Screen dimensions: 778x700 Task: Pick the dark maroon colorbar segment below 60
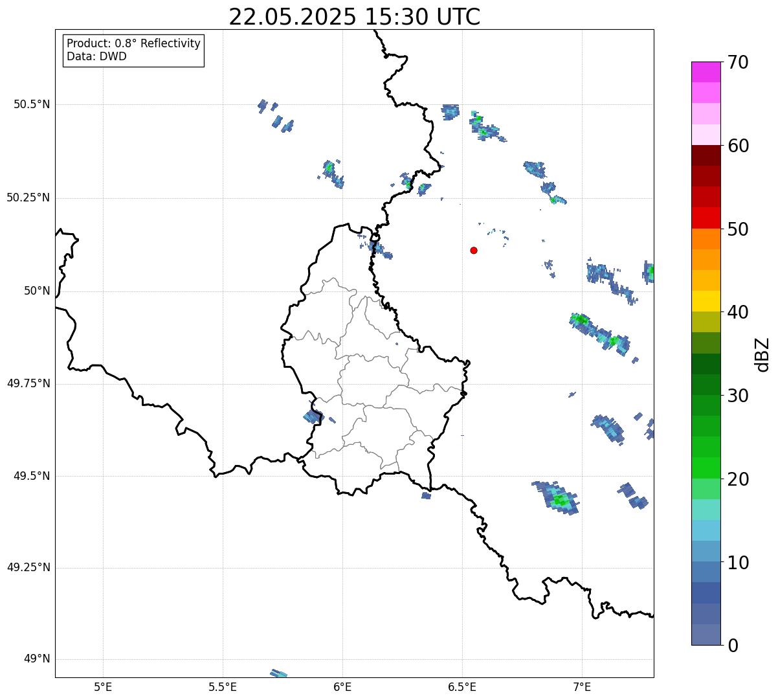[706, 155]
